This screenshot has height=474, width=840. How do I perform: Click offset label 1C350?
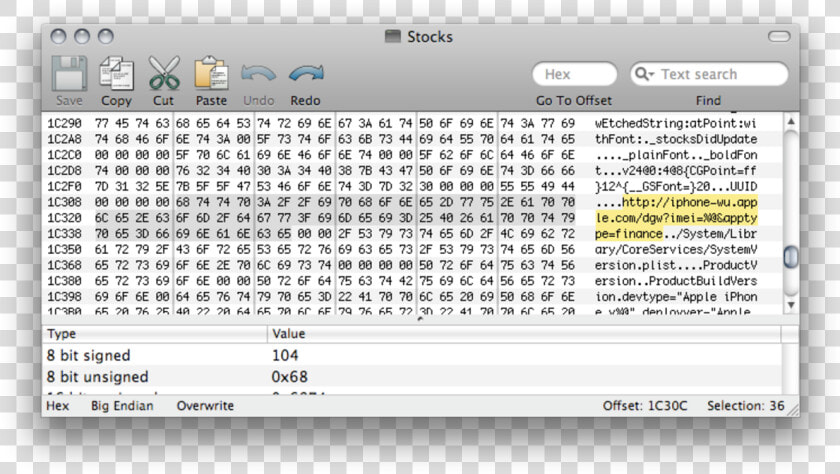click(x=64, y=250)
